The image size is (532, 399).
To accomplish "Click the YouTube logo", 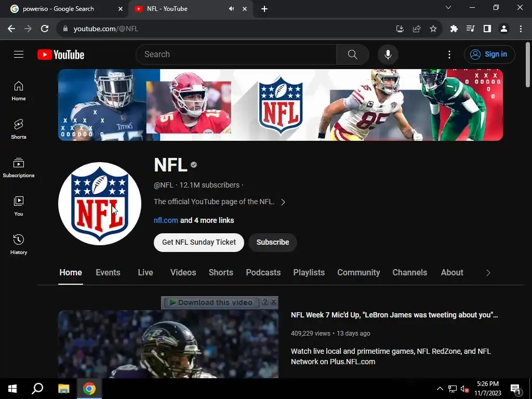I will (x=61, y=55).
